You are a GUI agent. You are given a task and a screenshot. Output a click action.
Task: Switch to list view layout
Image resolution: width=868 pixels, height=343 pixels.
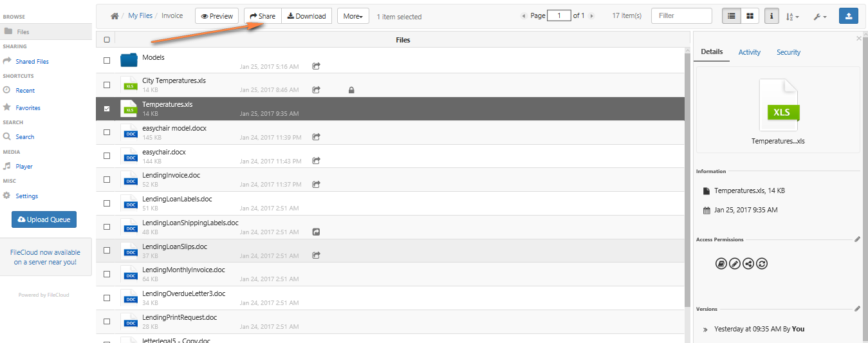pos(732,16)
